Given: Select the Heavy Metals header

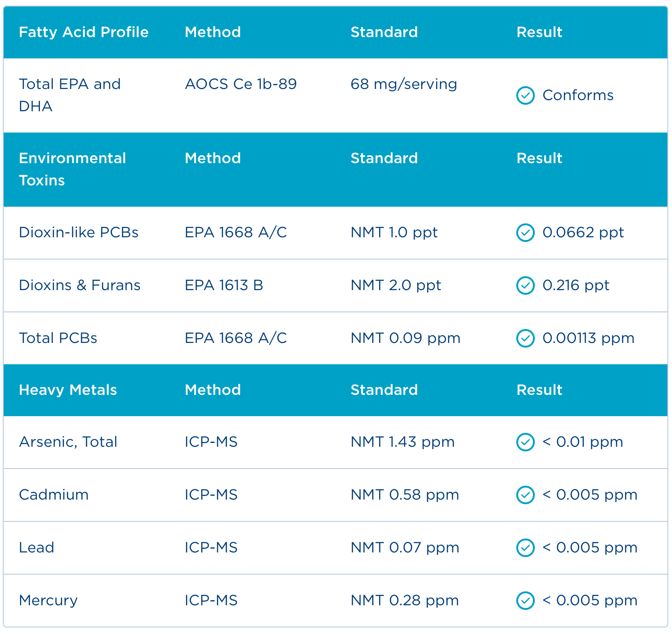Looking at the screenshot, I should (68, 390).
